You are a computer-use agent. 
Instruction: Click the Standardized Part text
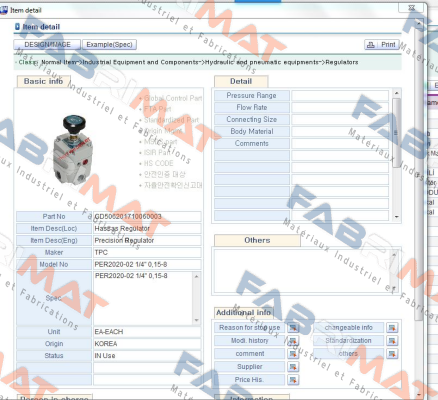click(171, 120)
